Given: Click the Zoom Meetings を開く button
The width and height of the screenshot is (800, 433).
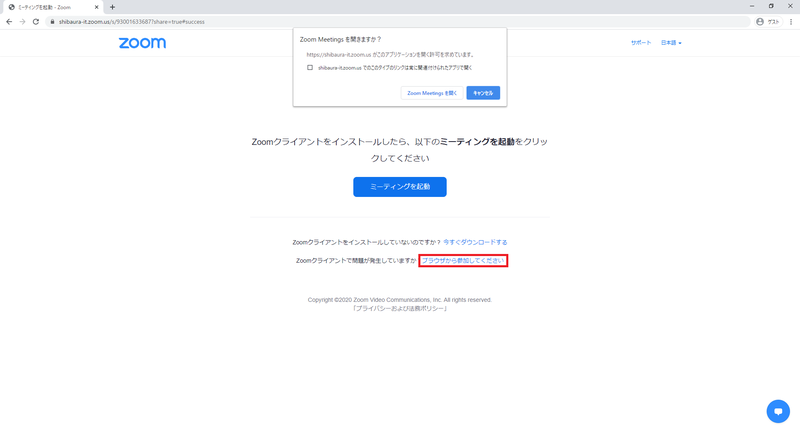Looking at the screenshot, I should pos(432,93).
